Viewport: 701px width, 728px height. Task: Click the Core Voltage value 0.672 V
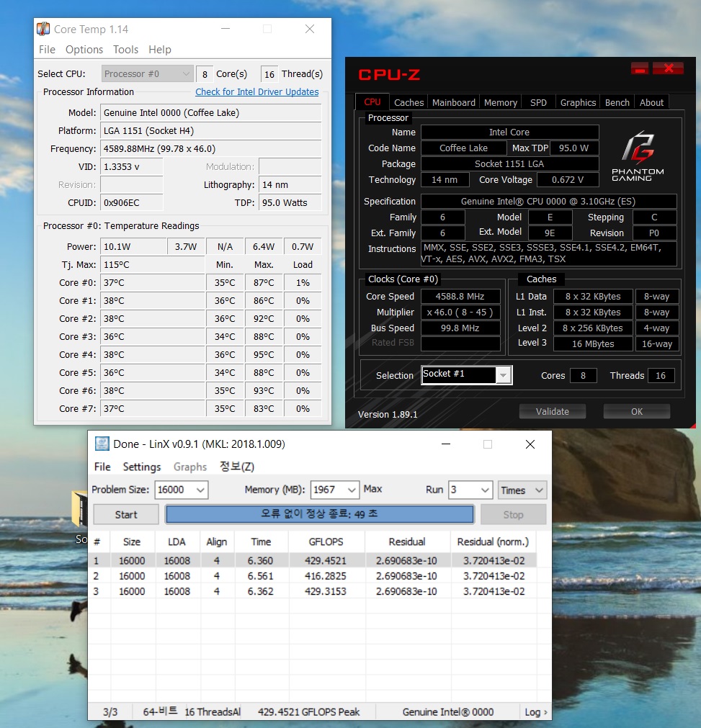pos(568,180)
